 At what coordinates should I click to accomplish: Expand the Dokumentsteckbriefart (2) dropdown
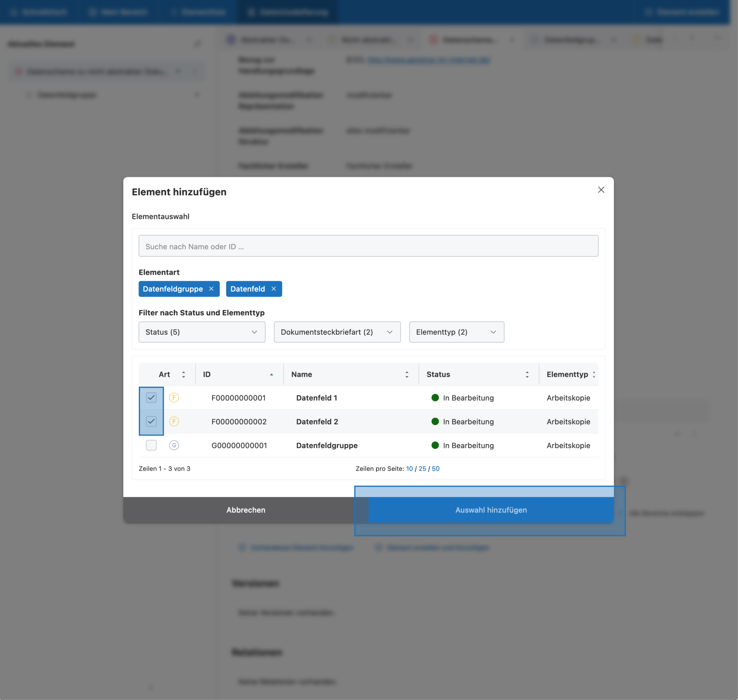coord(337,332)
